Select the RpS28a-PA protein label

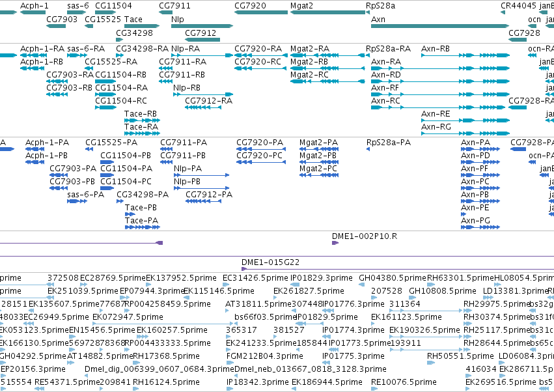coord(389,143)
